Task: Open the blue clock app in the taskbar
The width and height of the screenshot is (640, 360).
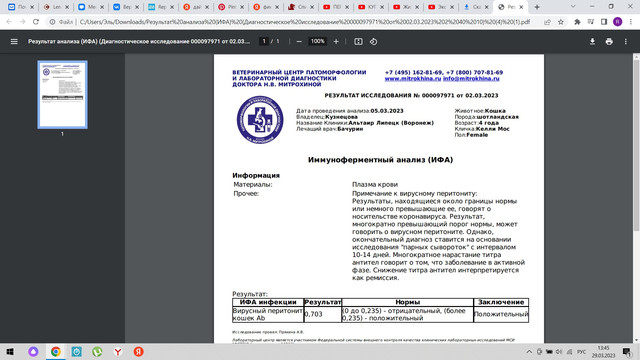Action: coord(76,351)
